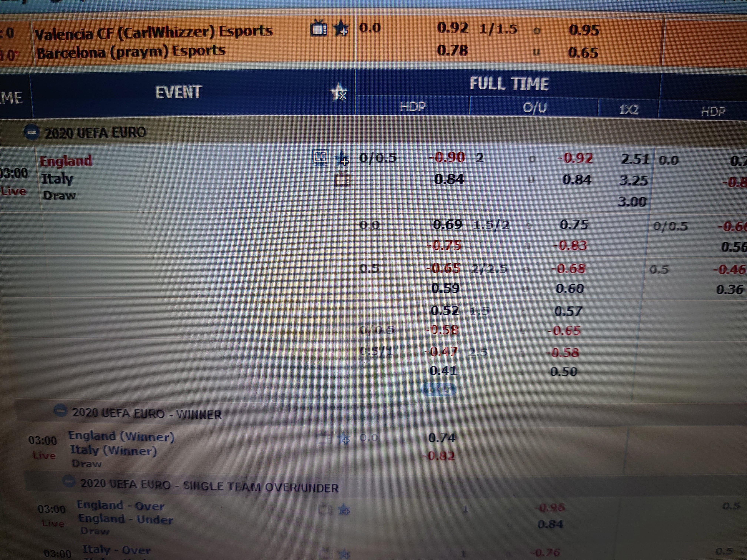Pick 1X2 draw odds 3.00
The width and height of the screenshot is (747, 560).
pyautogui.click(x=632, y=201)
